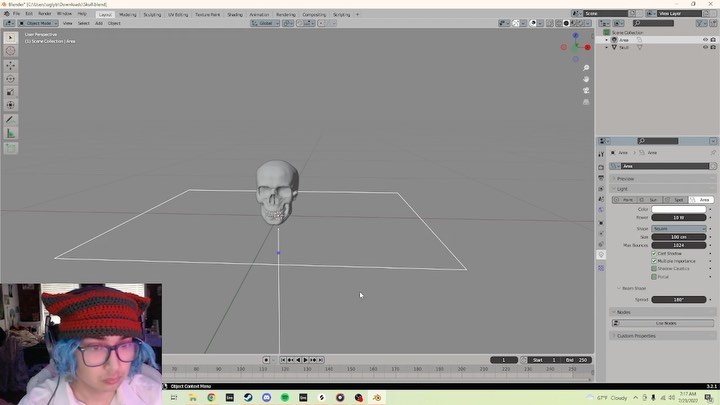Click the Use Nodes button
This screenshot has width=720, height=405.
pyautogui.click(x=666, y=323)
